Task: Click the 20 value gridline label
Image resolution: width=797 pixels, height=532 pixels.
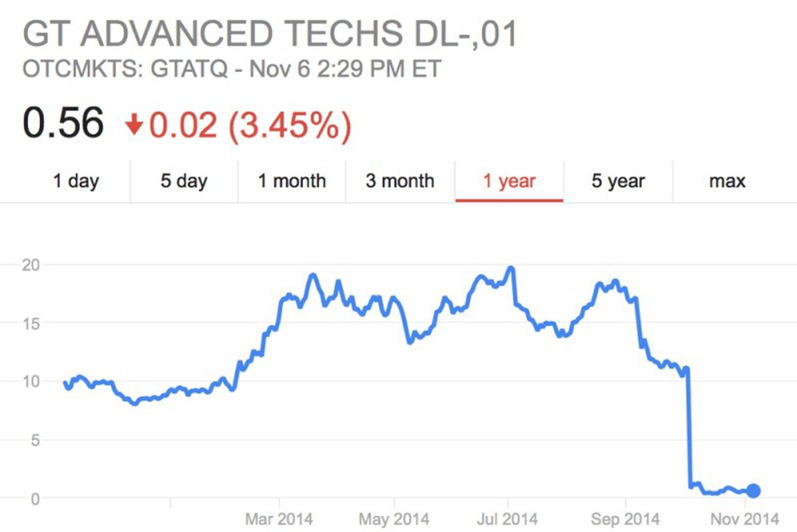Action: point(30,265)
